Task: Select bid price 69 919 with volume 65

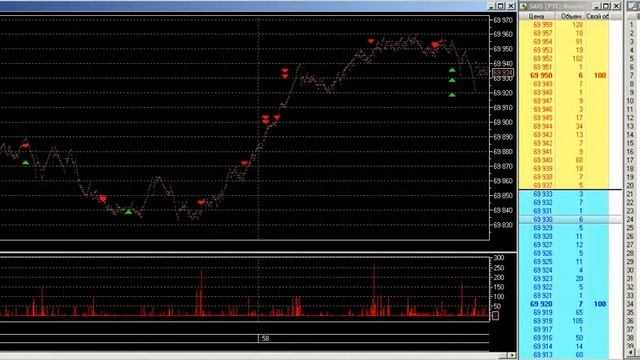Action: pyautogui.click(x=564, y=313)
